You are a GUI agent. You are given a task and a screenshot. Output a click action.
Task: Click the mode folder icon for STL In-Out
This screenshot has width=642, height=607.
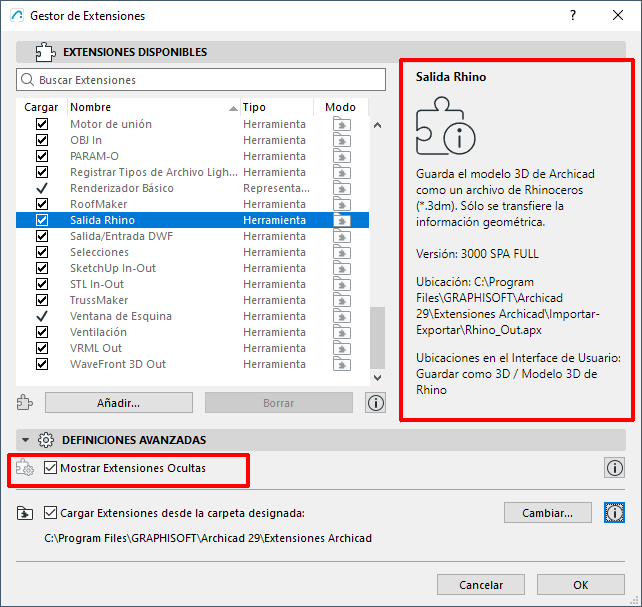click(342, 284)
